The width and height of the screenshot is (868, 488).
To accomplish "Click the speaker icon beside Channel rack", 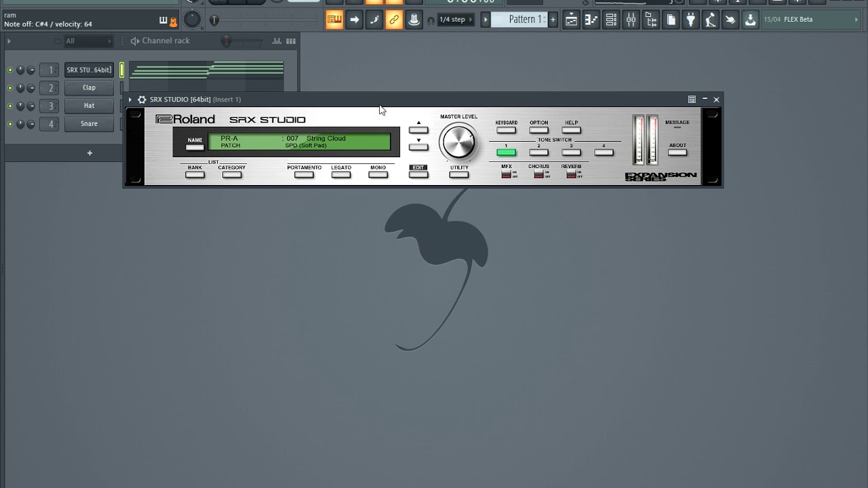I will 134,41.
